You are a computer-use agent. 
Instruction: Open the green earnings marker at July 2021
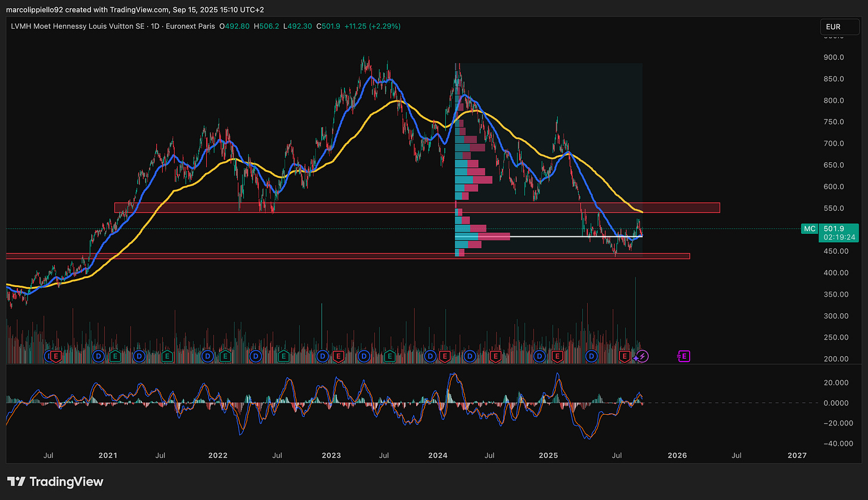coord(167,356)
